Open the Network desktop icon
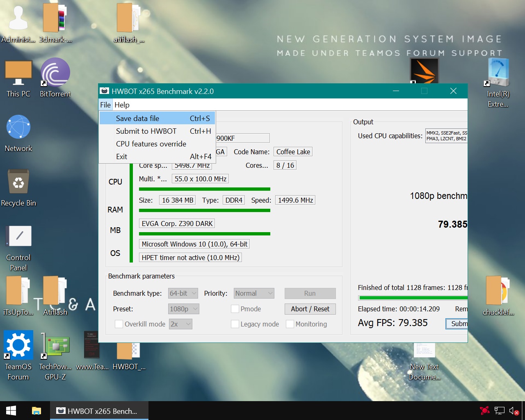The height and width of the screenshot is (420, 525). tap(18, 133)
